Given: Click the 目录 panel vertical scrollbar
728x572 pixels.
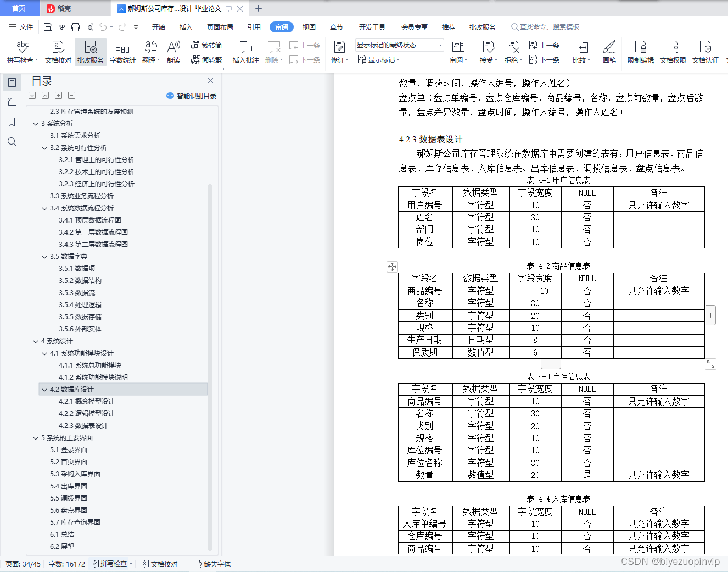Looking at the screenshot, I should (210, 367).
